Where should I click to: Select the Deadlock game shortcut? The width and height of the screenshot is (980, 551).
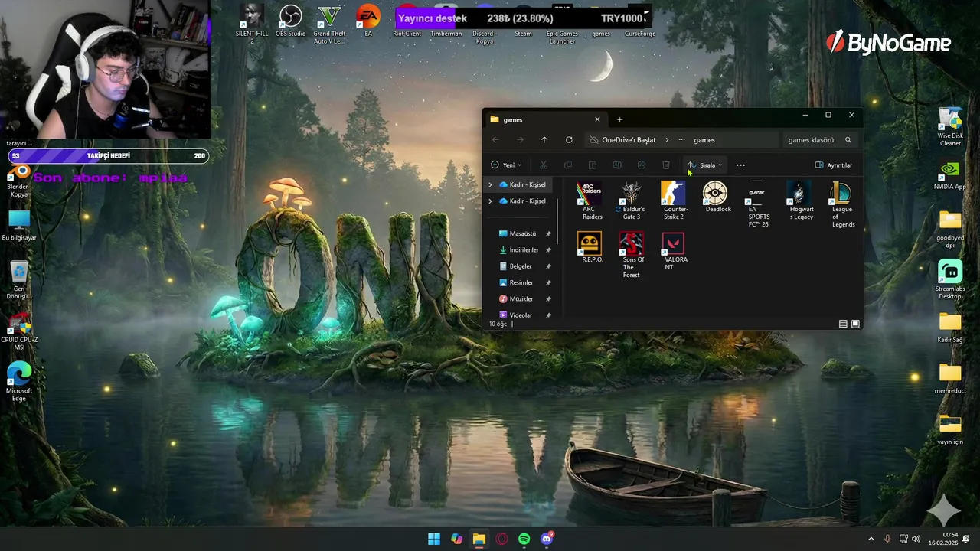tap(715, 197)
